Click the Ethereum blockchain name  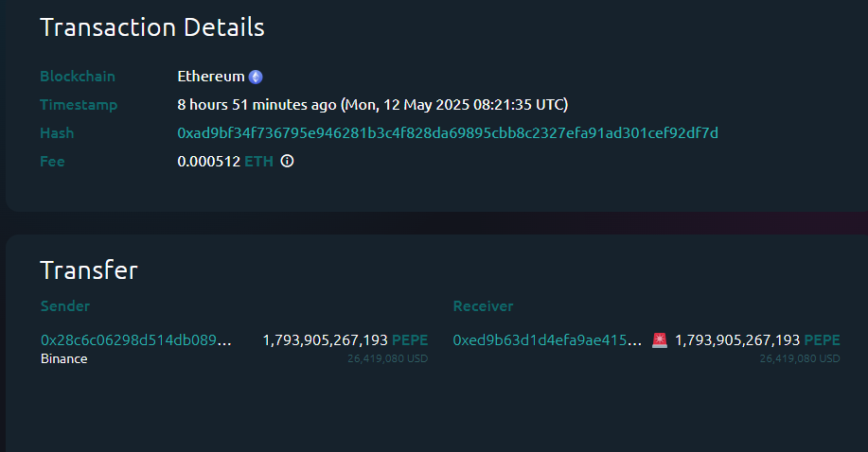pyautogui.click(x=211, y=77)
